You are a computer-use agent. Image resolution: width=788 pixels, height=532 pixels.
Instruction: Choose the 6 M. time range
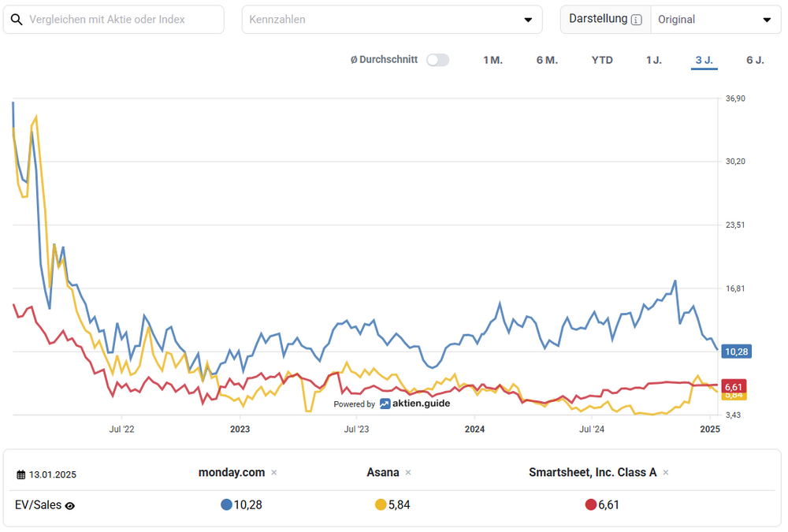pyautogui.click(x=547, y=60)
